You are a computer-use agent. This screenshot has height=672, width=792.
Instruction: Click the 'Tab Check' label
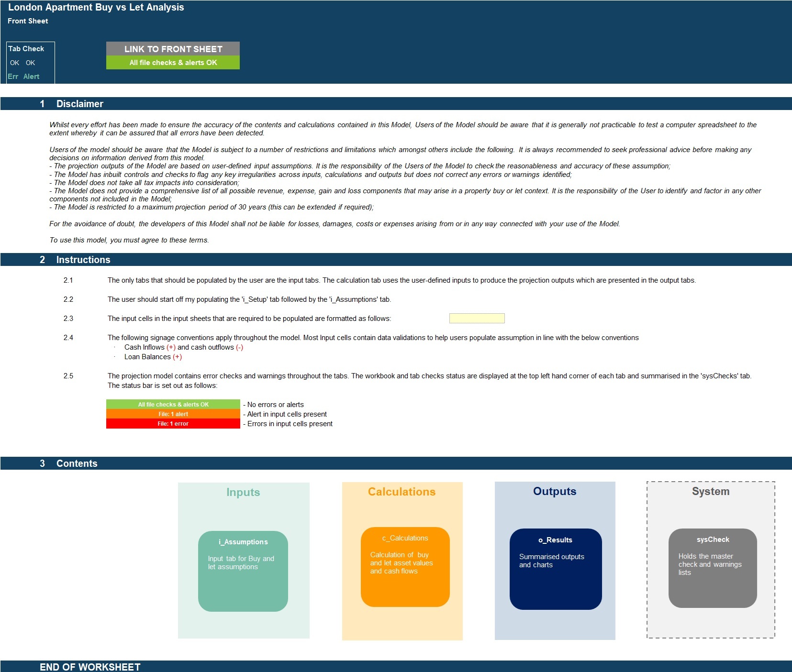(x=26, y=49)
